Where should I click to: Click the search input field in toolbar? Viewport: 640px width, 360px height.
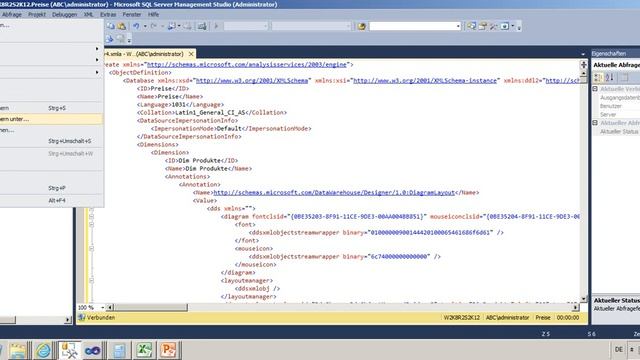click(412, 26)
